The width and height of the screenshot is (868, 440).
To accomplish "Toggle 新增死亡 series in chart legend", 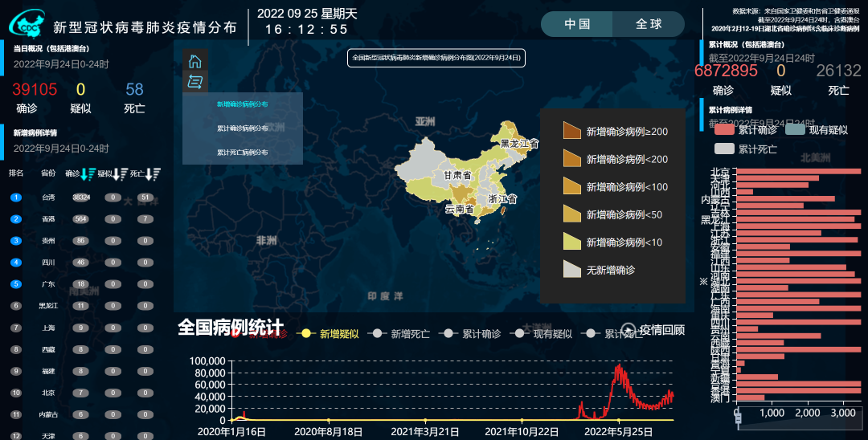I will click(399, 334).
